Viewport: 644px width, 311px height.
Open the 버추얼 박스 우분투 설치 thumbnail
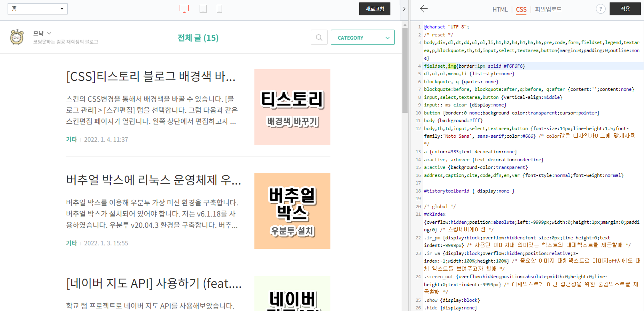[292, 211]
